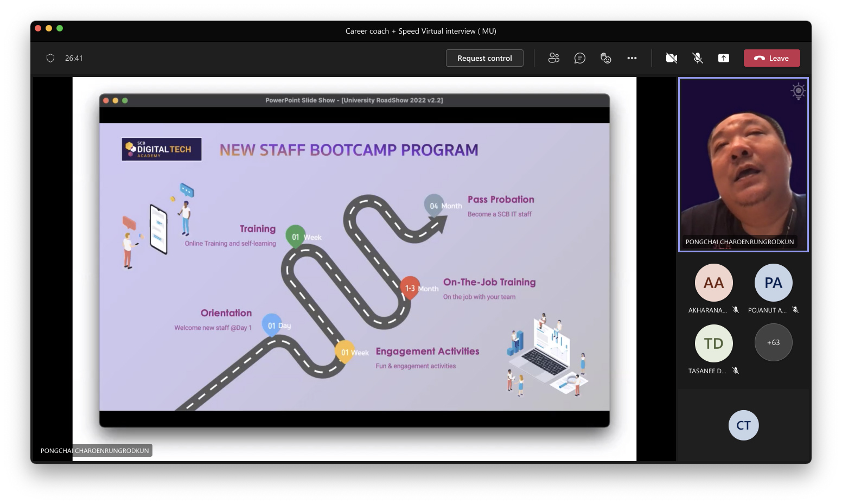Image resolution: width=842 pixels, height=504 pixels.
Task: Select the TD participant avatar
Action: [x=713, y=343]
